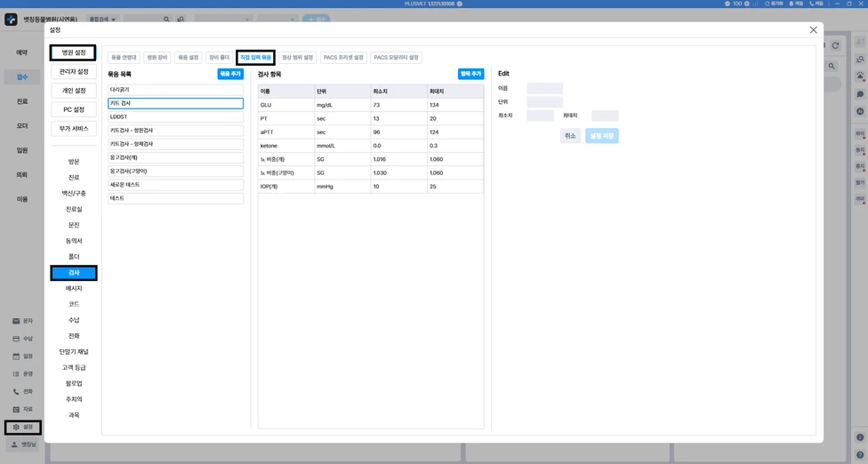The height and width of the screenshot is (464, 868).
Task: Select the 백신/구충 settings menu item
Action: (x=74, y=194)
